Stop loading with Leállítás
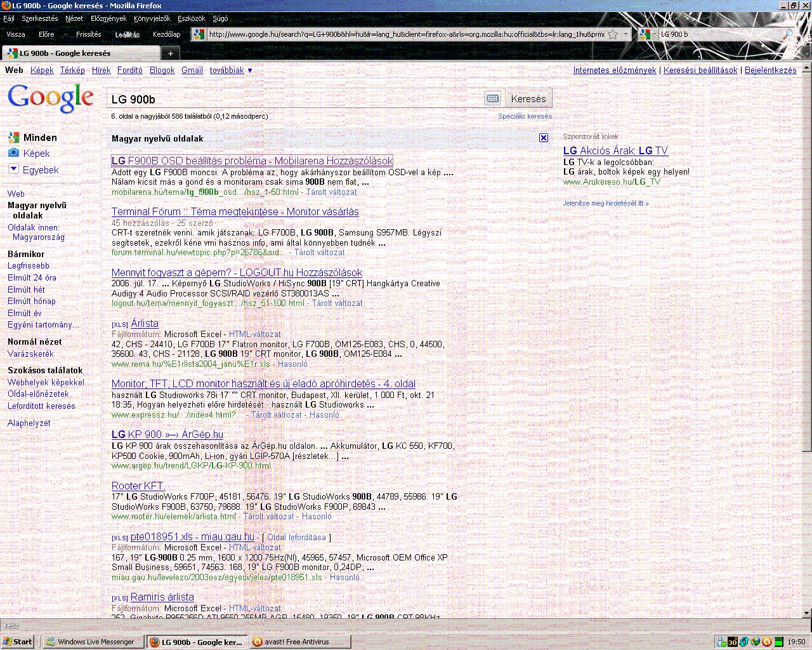The width and height of the screenshot is (812, 650). pyautogui.click(x=128, y=34)
